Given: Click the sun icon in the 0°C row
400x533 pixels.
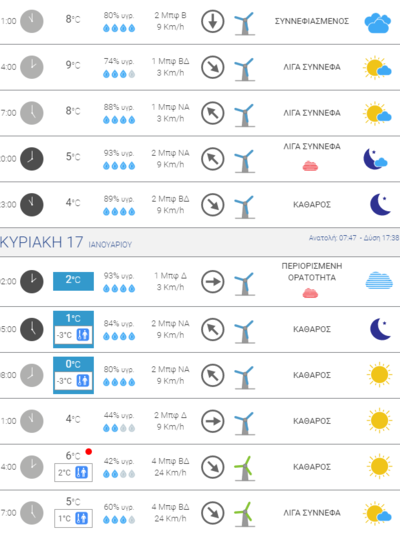Looking at the screenshot, I should 379,375.
